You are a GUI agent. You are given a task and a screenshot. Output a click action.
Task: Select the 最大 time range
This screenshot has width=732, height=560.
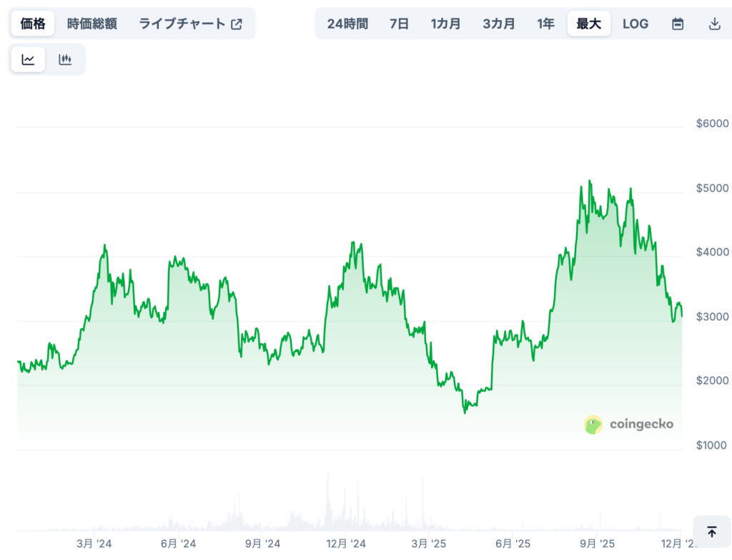[x=588, y=24]
